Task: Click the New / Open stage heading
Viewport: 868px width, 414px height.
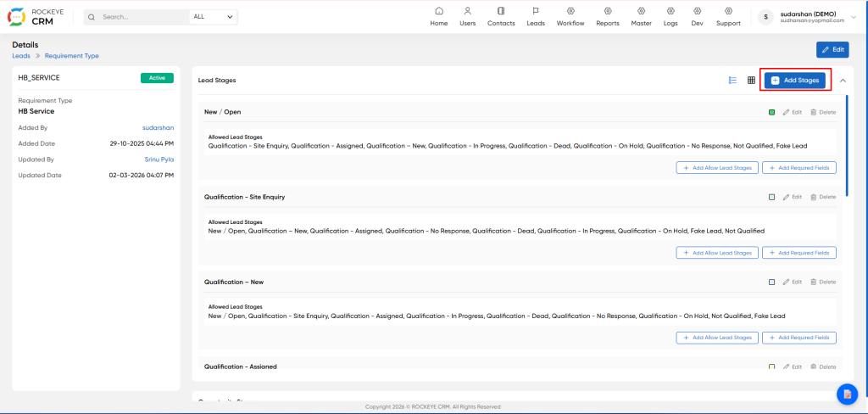Action: pos(223,112)
